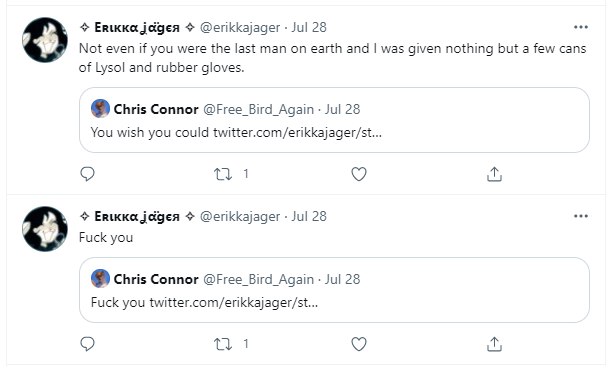Image resolution: width=611 pixels, height=366 pixels.
Task: Open the twitter.com link in 'You wish you could' quote
Action: 297,133
